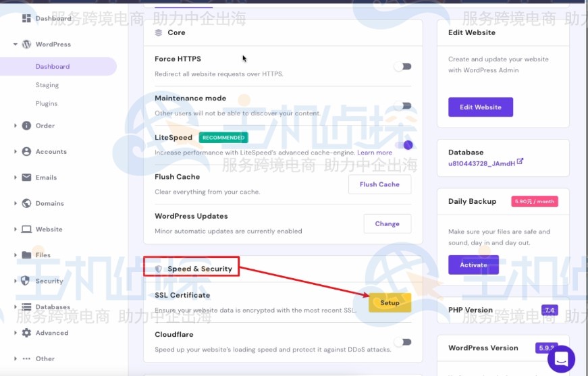Image resolution: width=588 pixels, height=376 pixels.
Task: Click the Emails envelope icon
Action: (x=26, y=178)
